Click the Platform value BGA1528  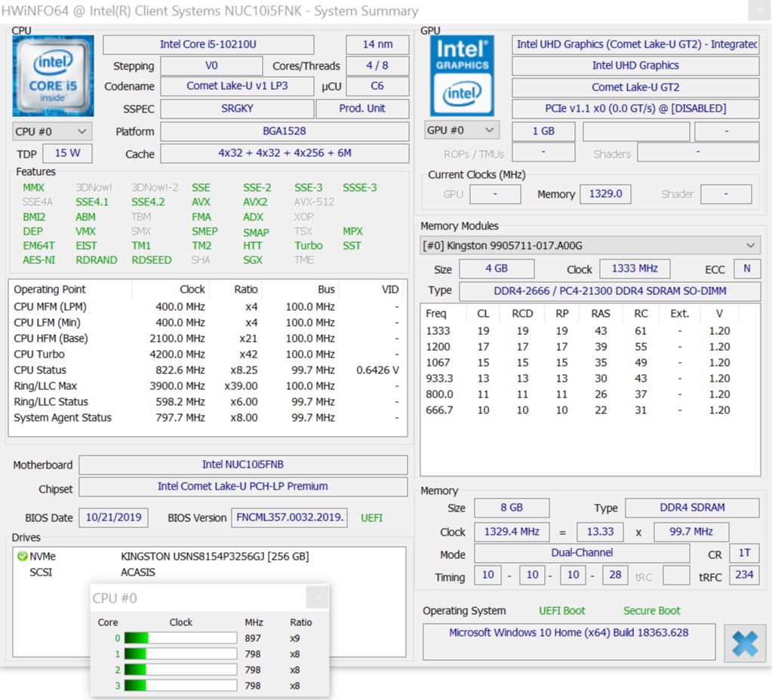pos(285,131)
